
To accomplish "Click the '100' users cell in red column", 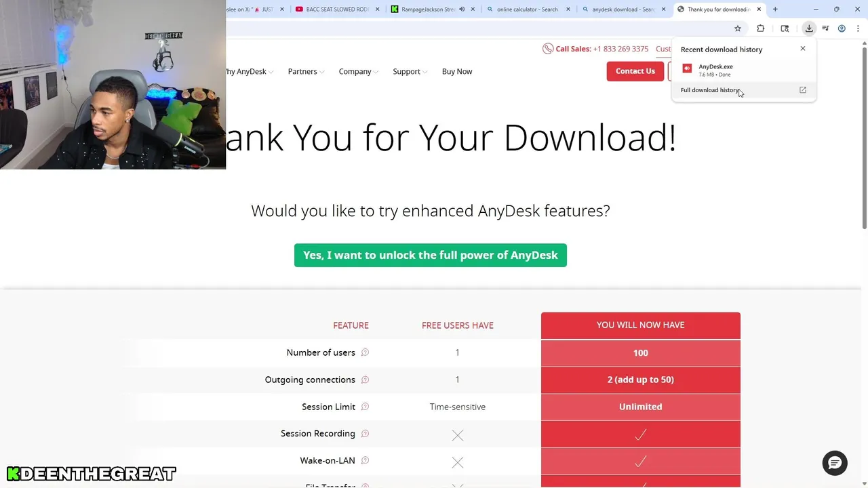I will tap(641, 352).
